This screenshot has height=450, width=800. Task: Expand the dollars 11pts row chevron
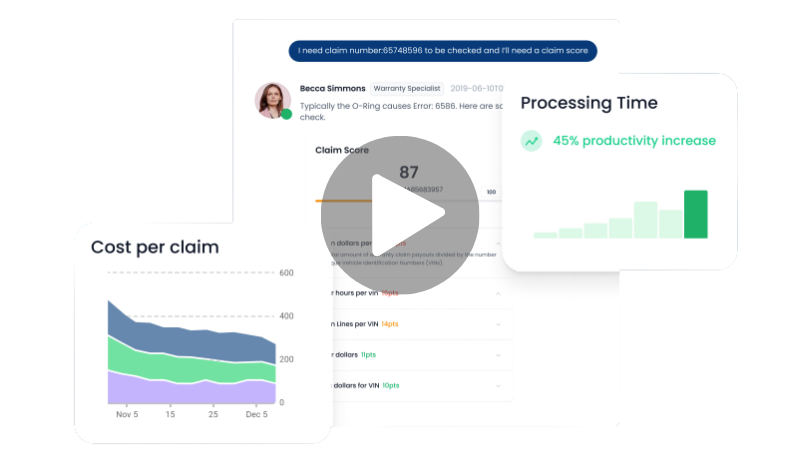click(x=498, y=355)
